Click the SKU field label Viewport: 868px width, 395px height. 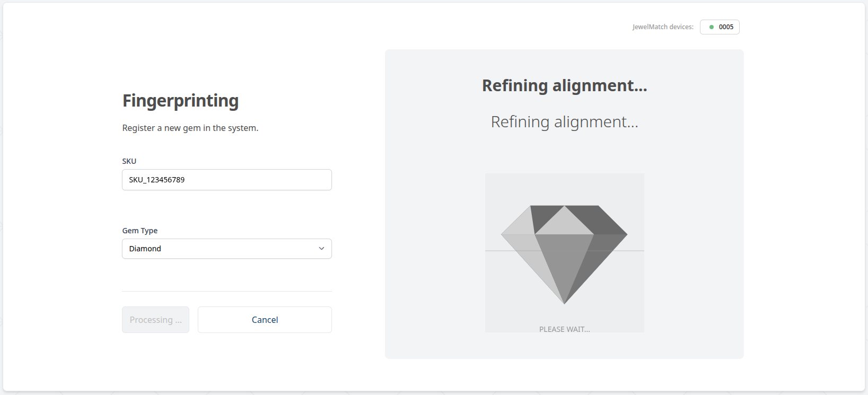point(129,161)
